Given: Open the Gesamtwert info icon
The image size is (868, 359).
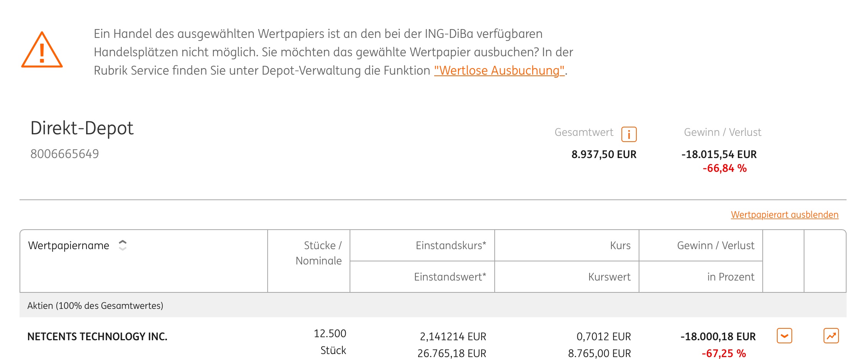Looking at the screenshot, I should (629, 134).
